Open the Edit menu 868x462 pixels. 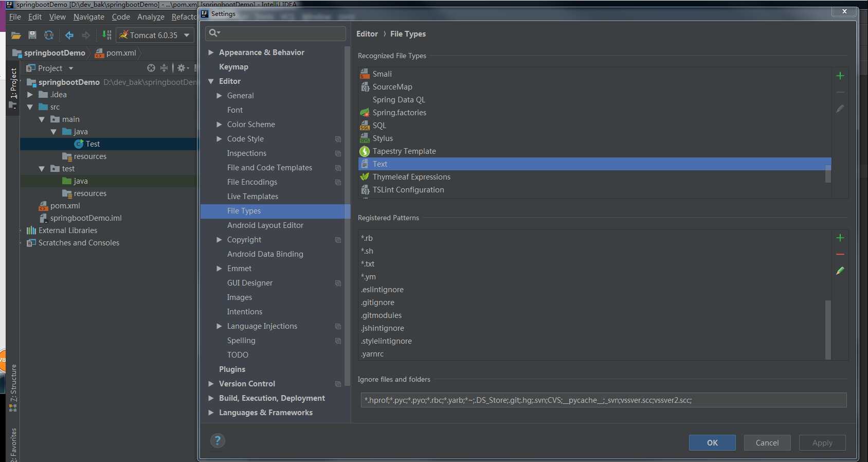(35, 17)
